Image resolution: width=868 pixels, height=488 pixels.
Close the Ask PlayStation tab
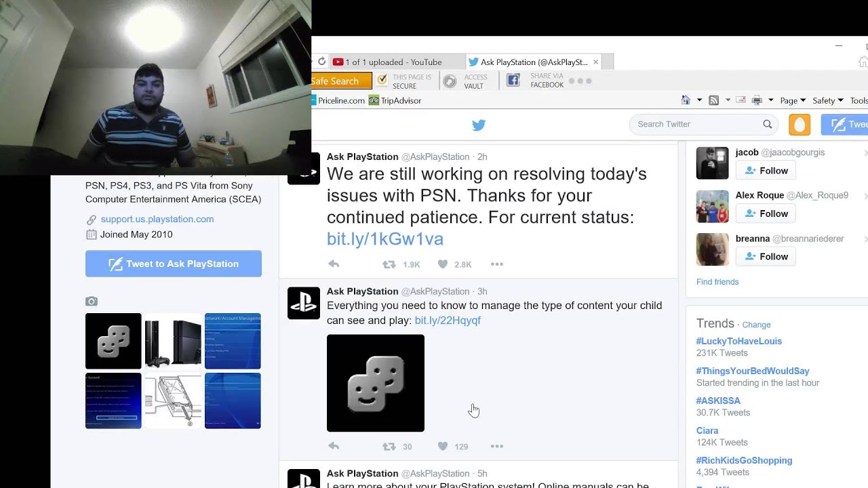point(596,62)
